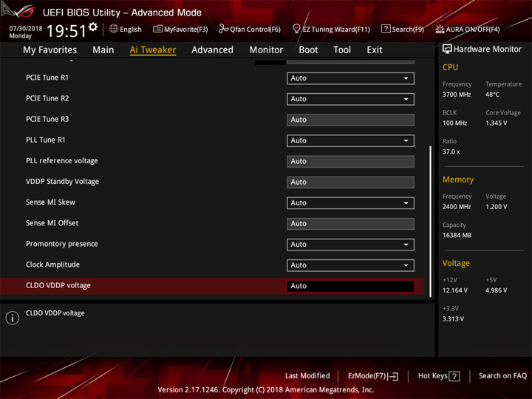Screen dimensions: 532x399
Task: Click the settings list vertical scrollbar
Action: [x=430, y=221]
